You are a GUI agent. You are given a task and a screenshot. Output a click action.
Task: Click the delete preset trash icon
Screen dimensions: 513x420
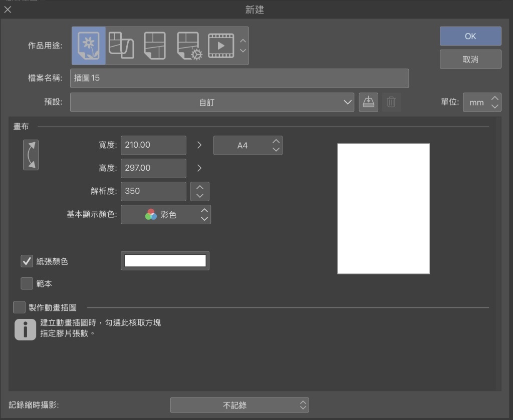click(x=391, y=102)
